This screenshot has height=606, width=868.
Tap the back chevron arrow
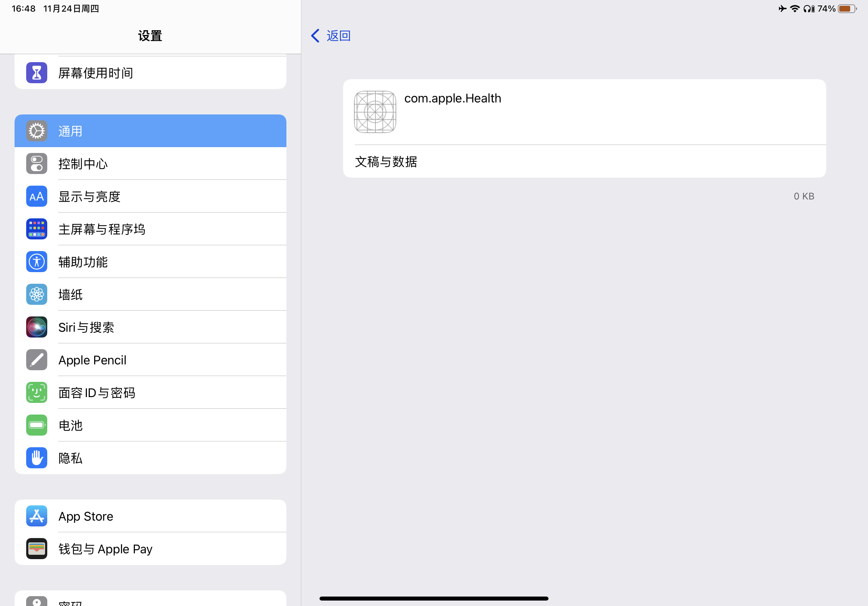click(315, 36)
